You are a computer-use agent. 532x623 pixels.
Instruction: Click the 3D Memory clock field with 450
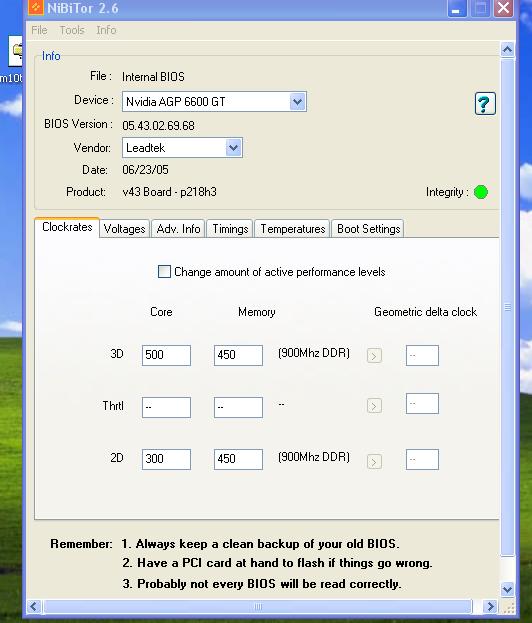tap(238, 355)
